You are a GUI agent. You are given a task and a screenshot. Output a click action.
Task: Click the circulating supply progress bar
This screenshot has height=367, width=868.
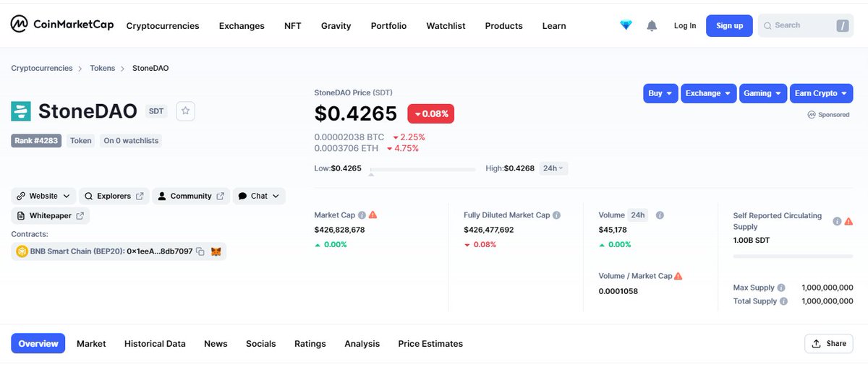[x=793, y=256]
